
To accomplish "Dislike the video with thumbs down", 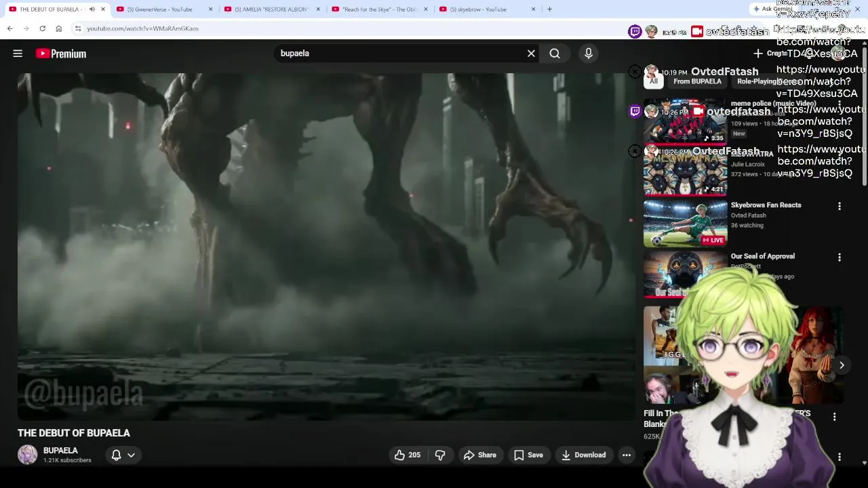I will (440, 455).
